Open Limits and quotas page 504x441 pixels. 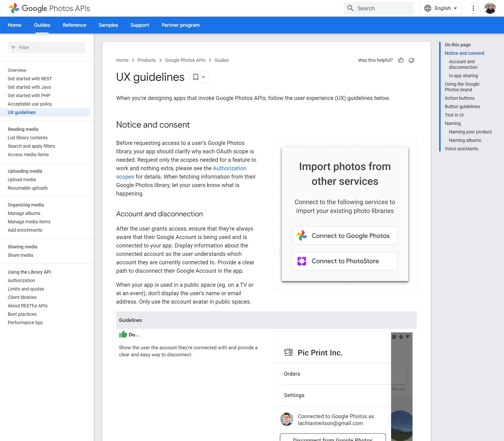[x=26, y=289]
